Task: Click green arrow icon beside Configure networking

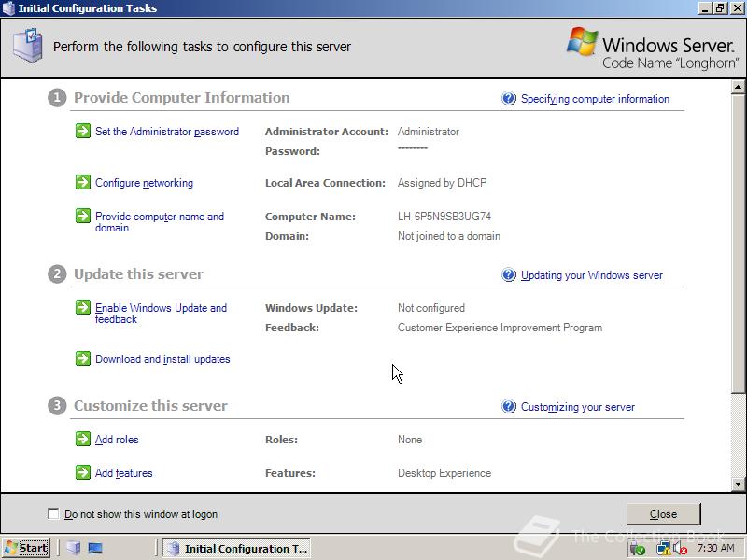Action: tap(83, 182)
